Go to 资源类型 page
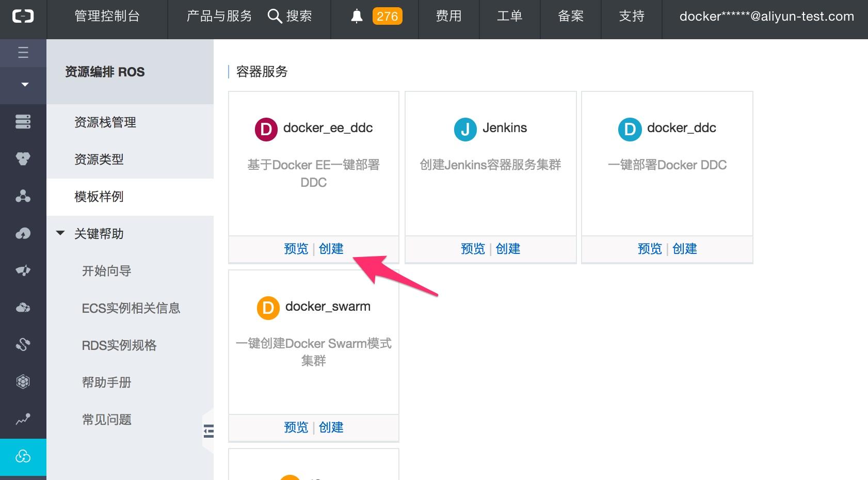Screen dimensions: 868x480 99,159
